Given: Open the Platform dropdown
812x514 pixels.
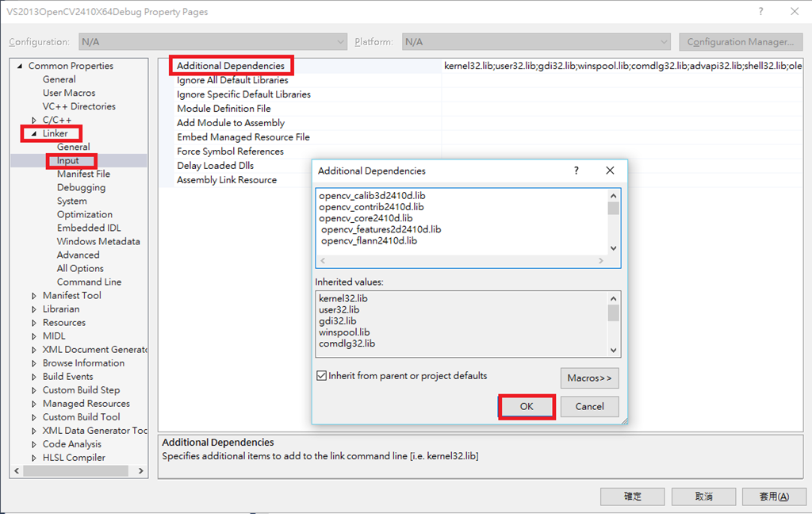Looking at the screenshot, I should tap(536, 42).
